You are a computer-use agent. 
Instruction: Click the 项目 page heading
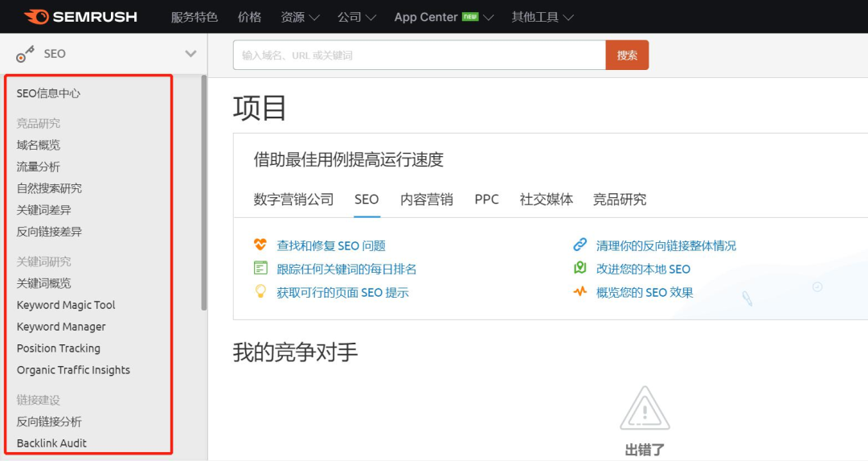(259, 108)
